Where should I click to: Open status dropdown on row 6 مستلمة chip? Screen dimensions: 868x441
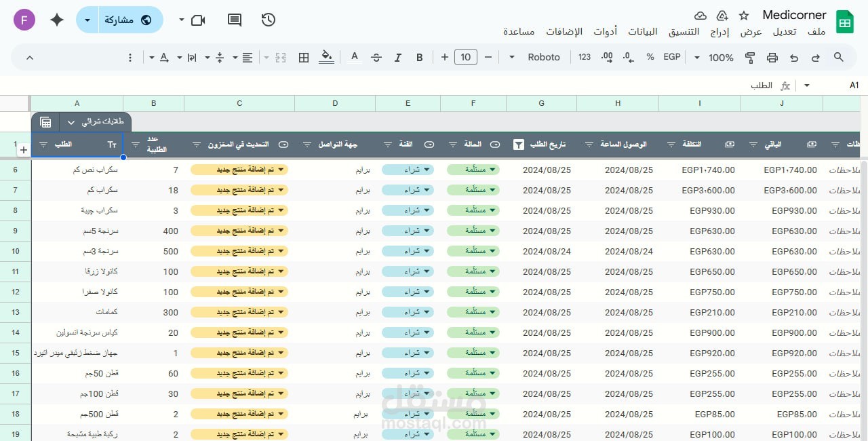pos(492,170)
